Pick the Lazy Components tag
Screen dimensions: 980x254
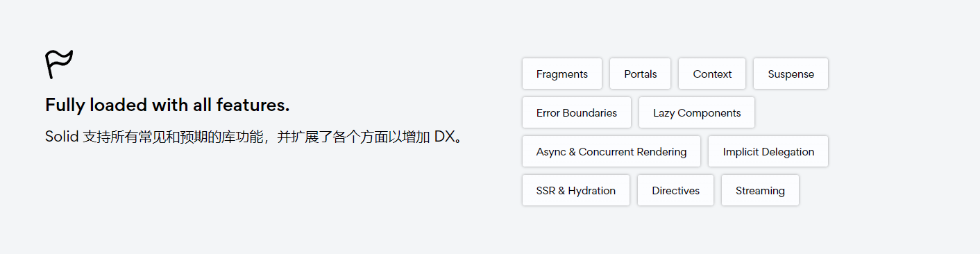(x=697, y=112)
